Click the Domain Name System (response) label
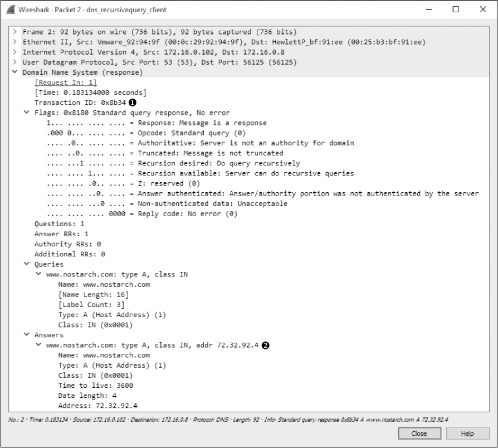This screenshot has height=448, width=498. coord(82,72)
